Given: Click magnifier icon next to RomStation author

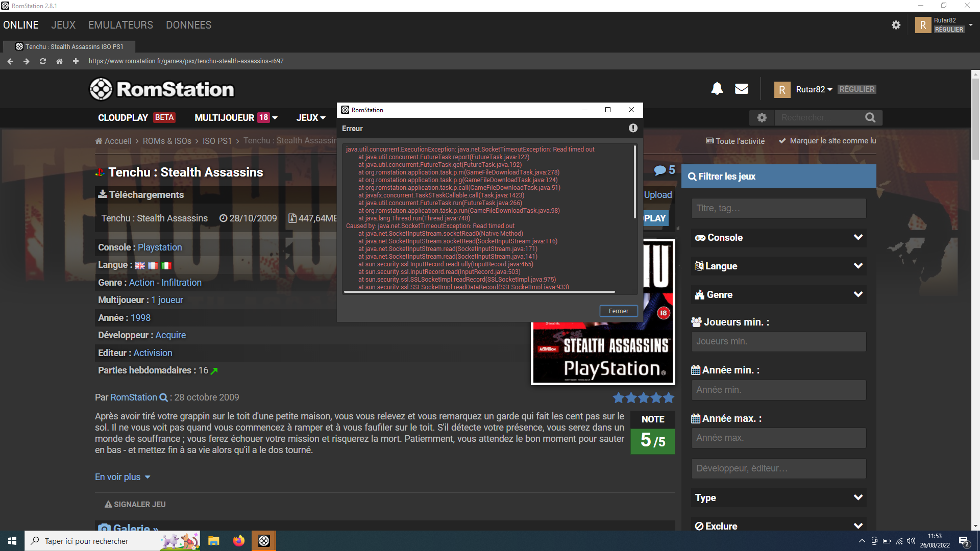Looking at the screenshot, I should point(163,397).
